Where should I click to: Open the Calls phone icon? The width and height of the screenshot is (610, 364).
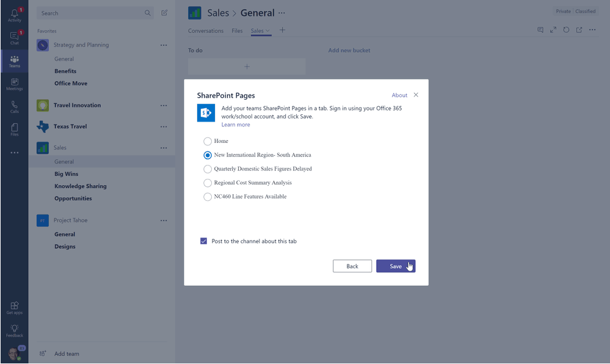click(x=15, y=107)
